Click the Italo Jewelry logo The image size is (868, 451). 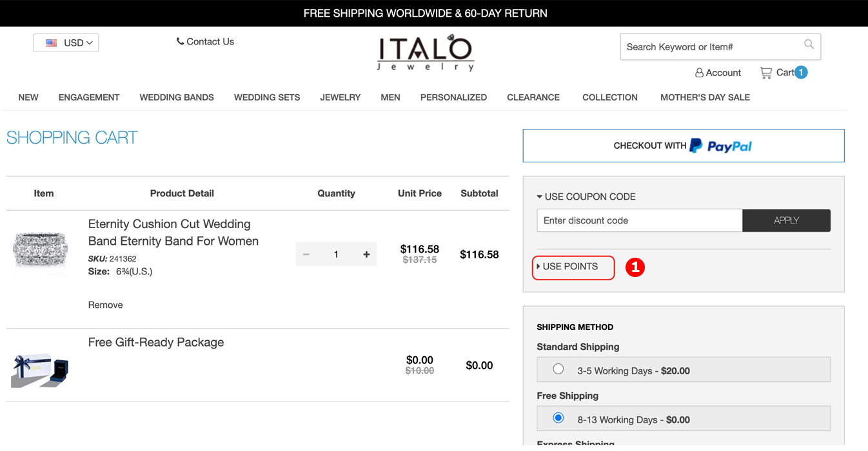click(426, 53)
